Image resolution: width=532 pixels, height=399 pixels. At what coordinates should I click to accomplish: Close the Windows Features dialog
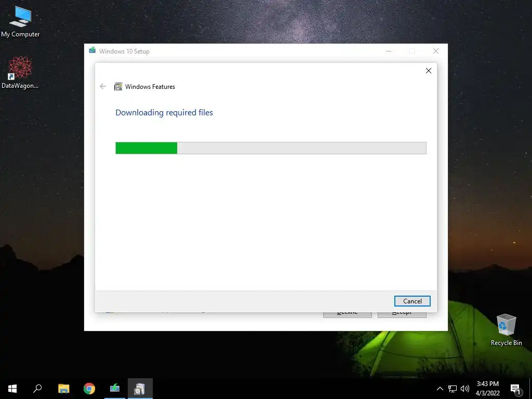[429, 71]
